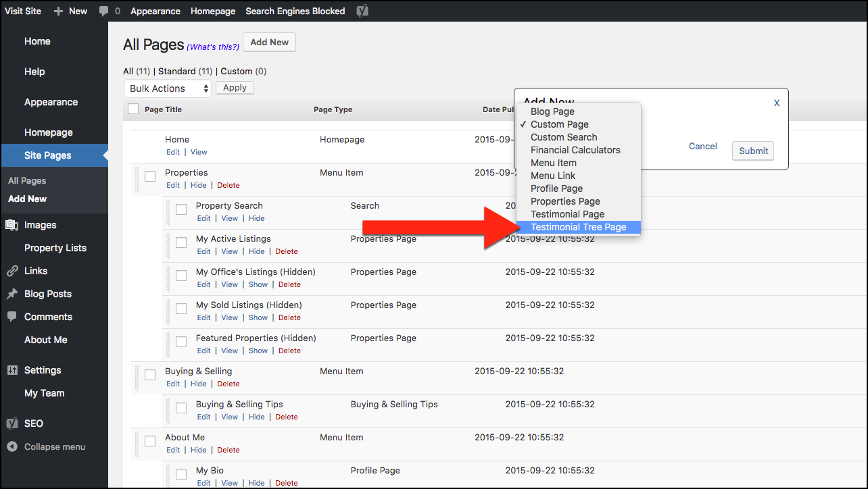Pick Financial Calculators in the page type list
This screenshot has height=489, width=868.
pyautogui.click(x=575, y=150)
